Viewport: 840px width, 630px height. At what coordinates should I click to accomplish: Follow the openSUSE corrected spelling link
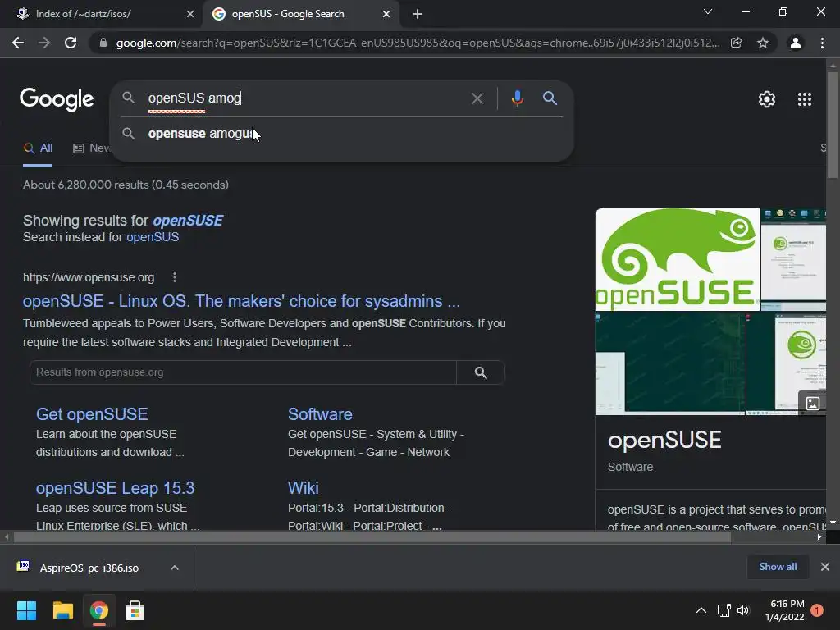click(x=188, y=221)
